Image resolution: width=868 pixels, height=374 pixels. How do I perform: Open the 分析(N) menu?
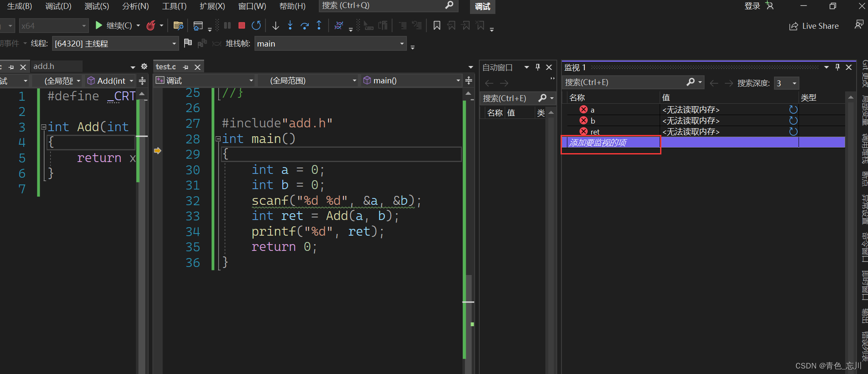[x=135, y=6]
